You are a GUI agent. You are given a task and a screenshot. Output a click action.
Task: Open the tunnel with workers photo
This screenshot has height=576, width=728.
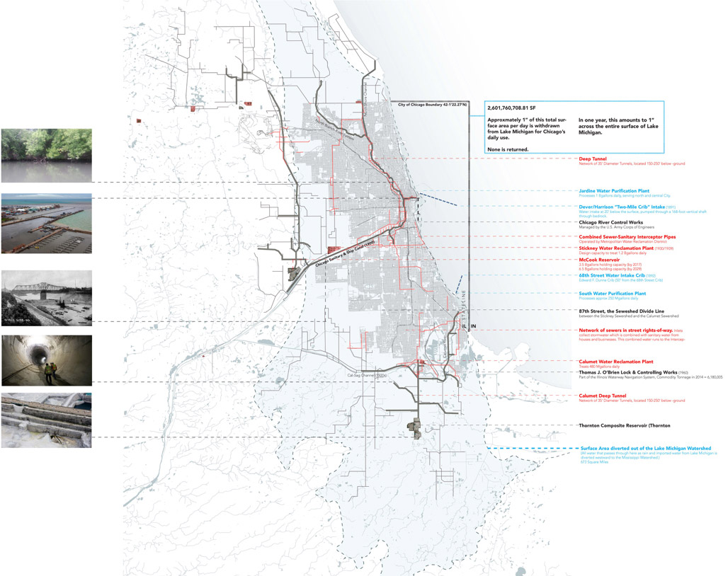[47, 360]
